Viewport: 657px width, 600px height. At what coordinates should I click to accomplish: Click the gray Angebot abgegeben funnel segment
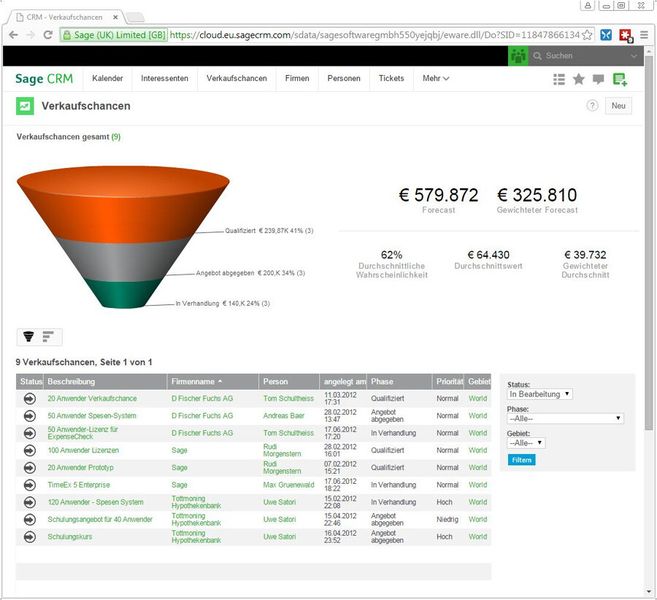pos(122,260)
